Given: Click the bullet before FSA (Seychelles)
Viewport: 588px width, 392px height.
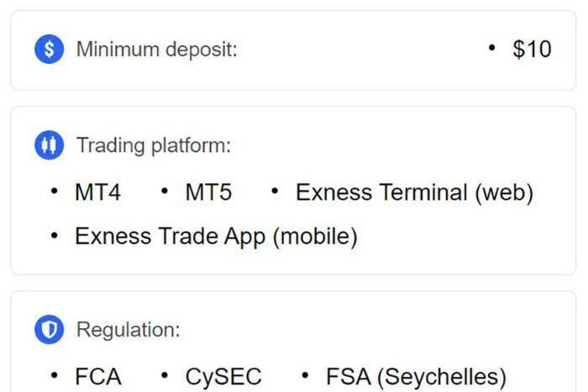Looking at the screenshot, I should pos(305,375).
